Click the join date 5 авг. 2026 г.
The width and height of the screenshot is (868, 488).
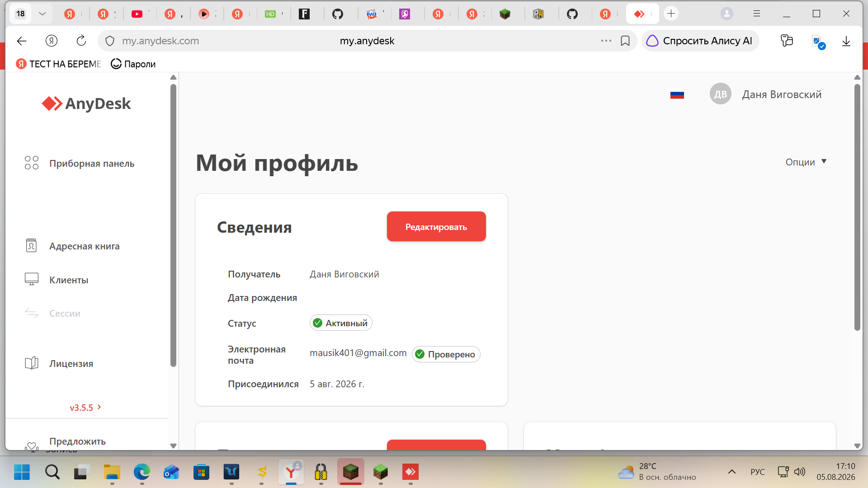[x=337, y=384]
